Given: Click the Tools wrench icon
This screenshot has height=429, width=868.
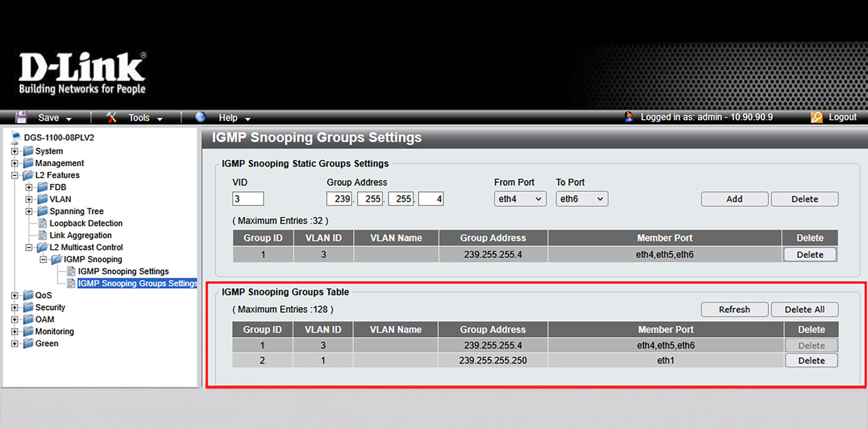Looking at the screenshot, I should 111,117.
